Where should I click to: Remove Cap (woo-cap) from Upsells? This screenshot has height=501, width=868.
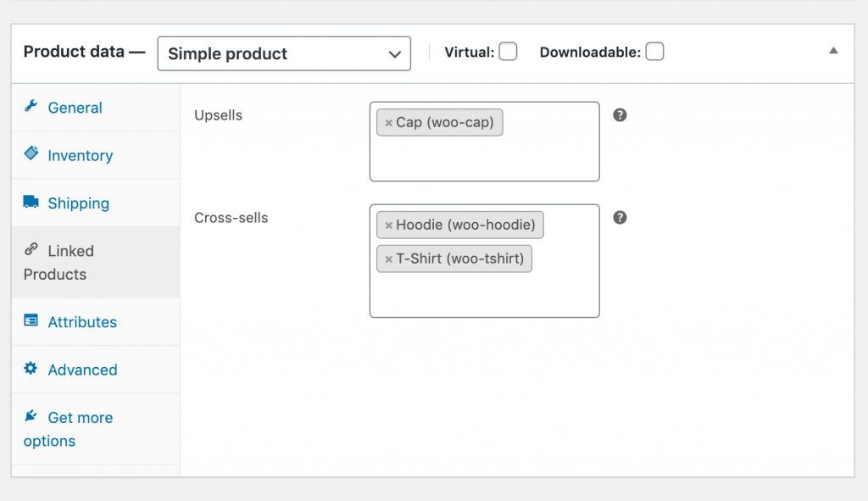[x=388, y=123]
